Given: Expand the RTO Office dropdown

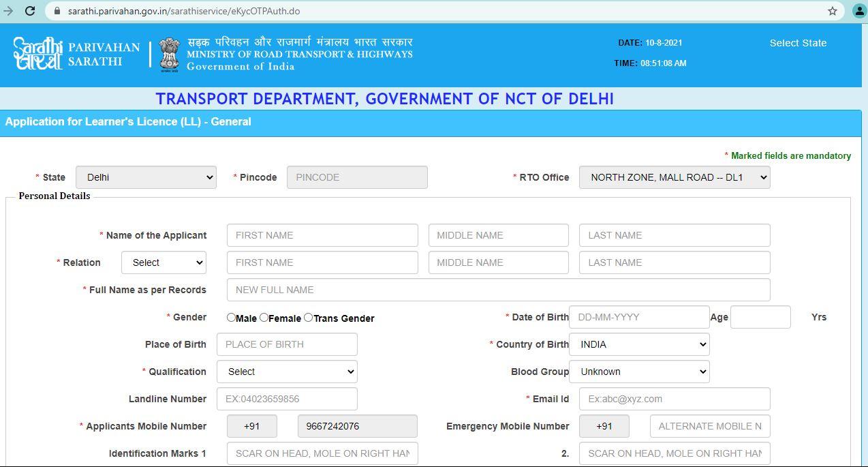Looking at the screenshot, I should click(x=675, y=177).
